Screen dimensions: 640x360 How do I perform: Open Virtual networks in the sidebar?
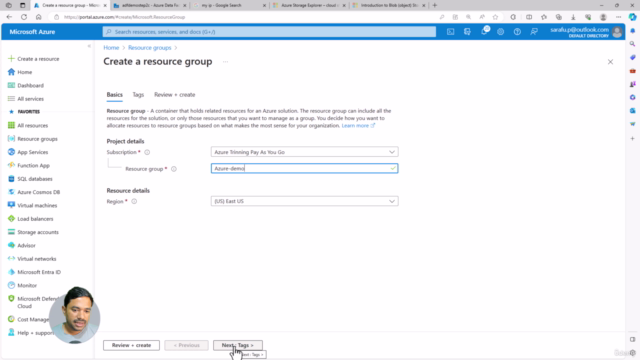pos(36,259)
